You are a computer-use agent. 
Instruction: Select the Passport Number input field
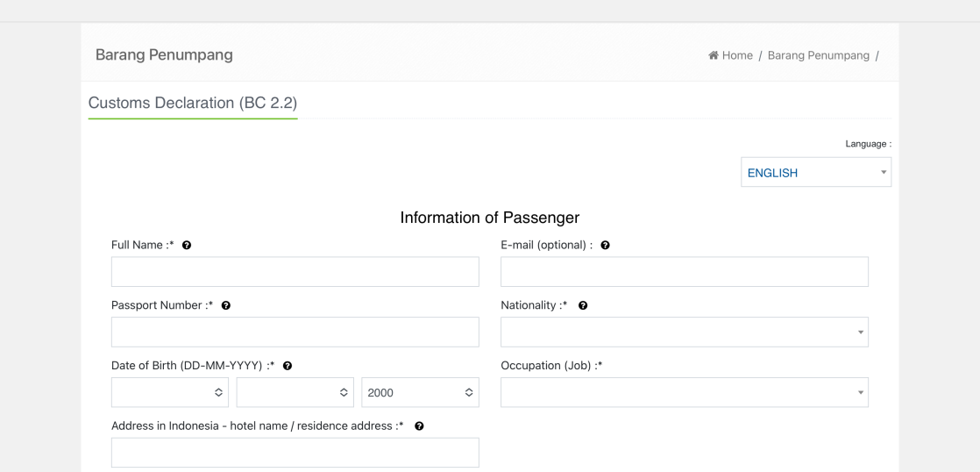pos(295,333)
